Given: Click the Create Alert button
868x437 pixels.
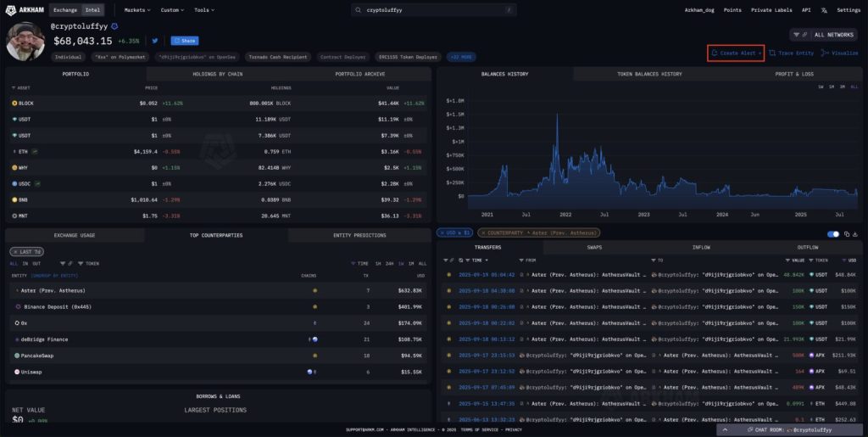Looking at the screenshot, I should pos(736,53).
